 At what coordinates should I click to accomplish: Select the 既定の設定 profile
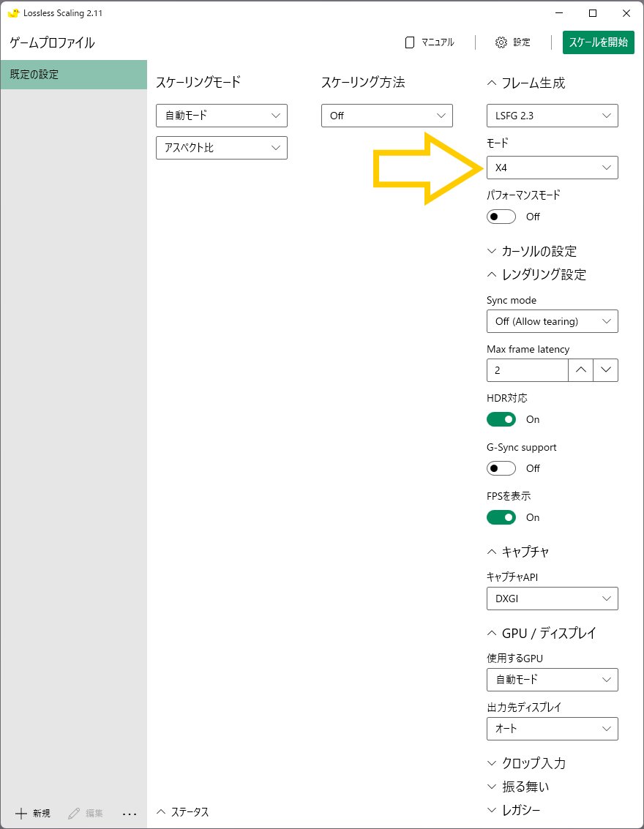73,75
